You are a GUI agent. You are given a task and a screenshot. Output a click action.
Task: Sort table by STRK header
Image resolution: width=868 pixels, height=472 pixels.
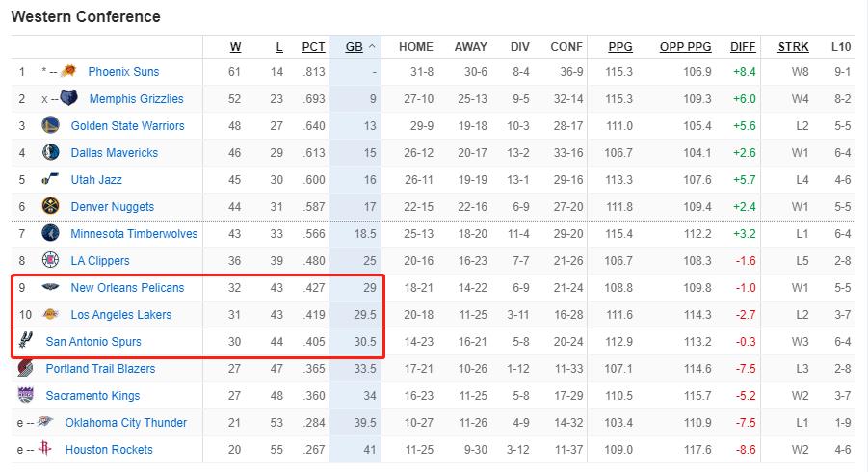[793, 47]
